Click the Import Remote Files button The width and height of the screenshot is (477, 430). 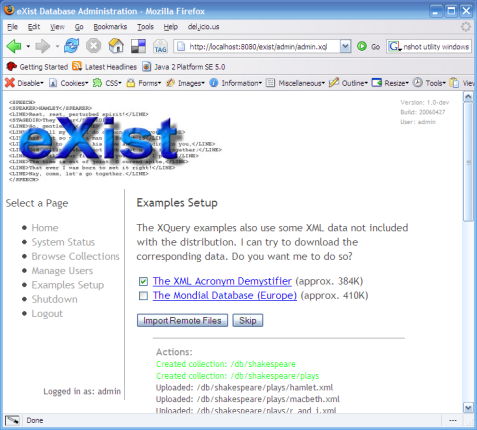tap(182, 320)
